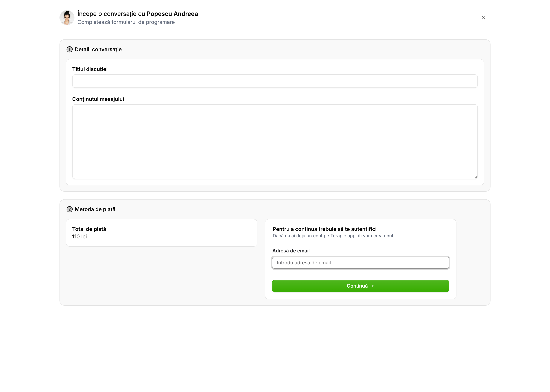
Task: Click the Terapie.app account creation note
Action: (332, 236)
